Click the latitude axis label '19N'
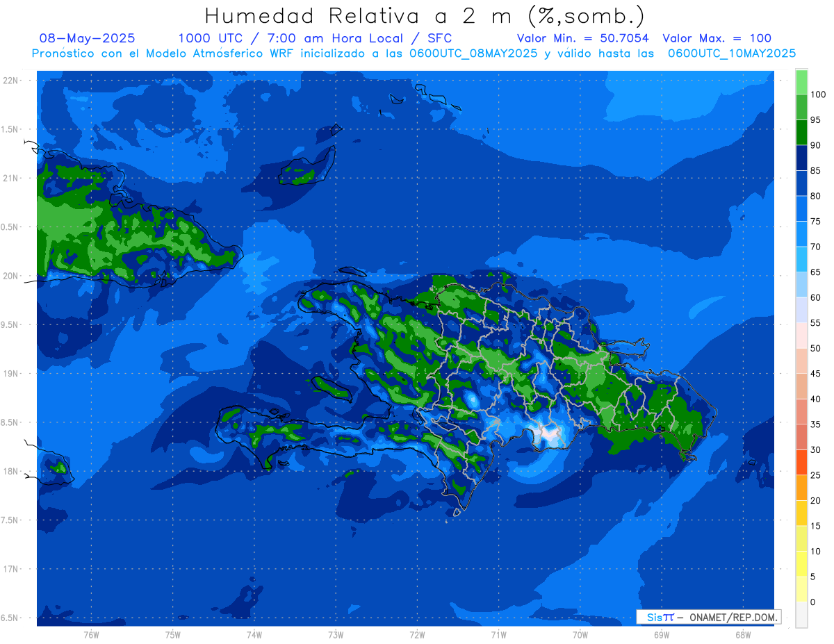Screen dimensions: 834x644 [x=11, y=374]
